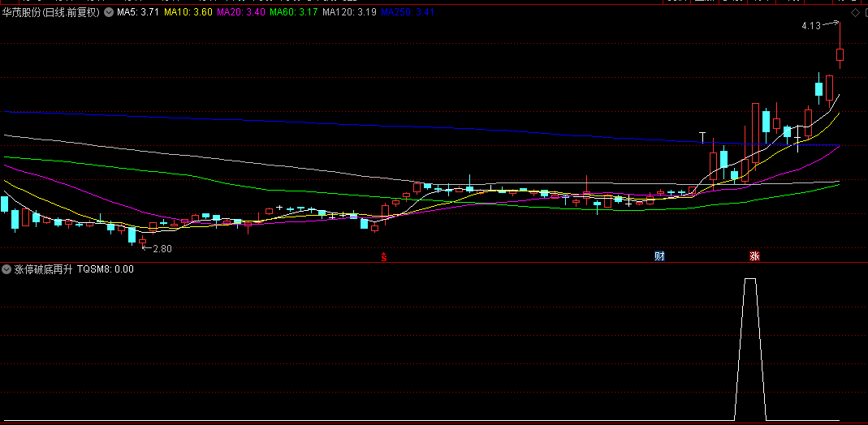Click the MA250: 3.41 label
868x425 pixels.
pos(408,11)
